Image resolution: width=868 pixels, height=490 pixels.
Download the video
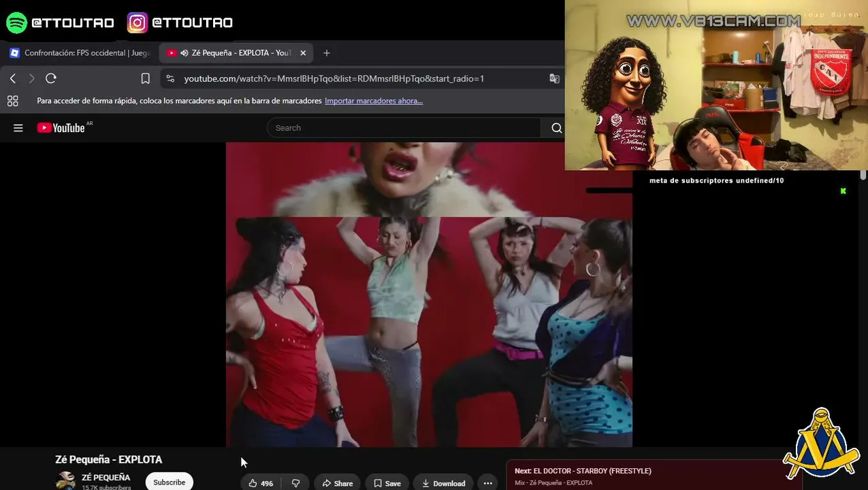pos(443,483)
